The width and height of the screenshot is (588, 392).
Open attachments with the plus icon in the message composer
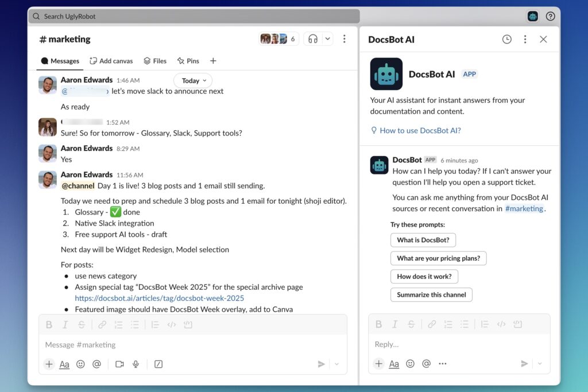(x=49, y=364)
